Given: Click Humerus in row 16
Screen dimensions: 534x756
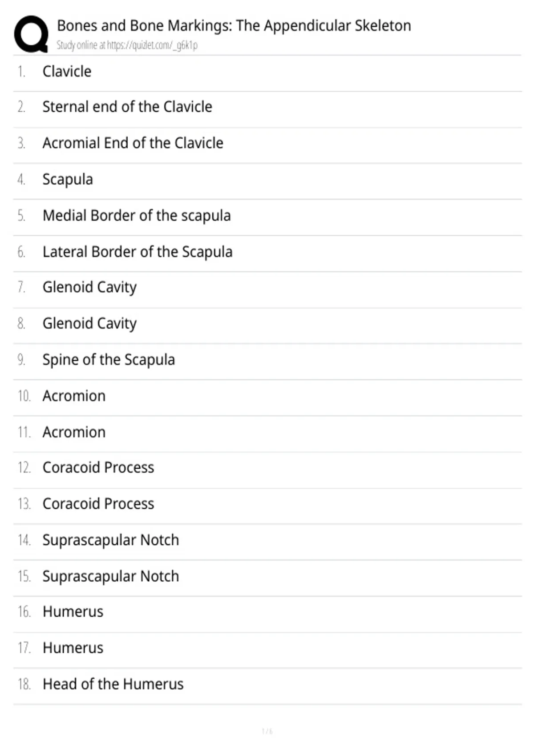Looking at the screenshot, I should tap(73, 612).
